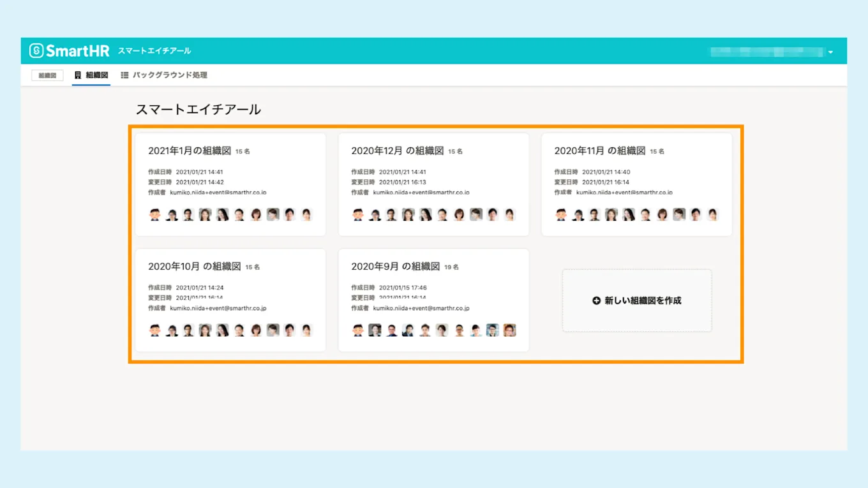The width and height of the screenshot is (868, 488).
Task: Click 新しい組織図を作成 button
Action: tap(637, 300)
